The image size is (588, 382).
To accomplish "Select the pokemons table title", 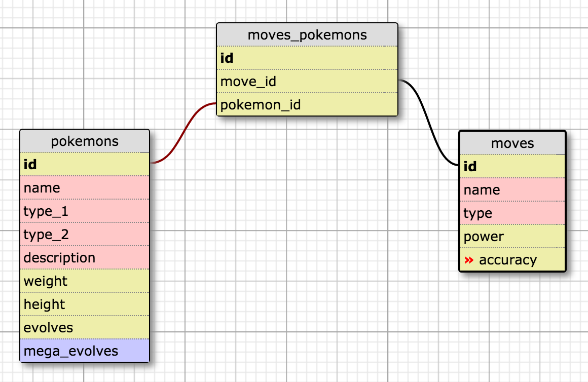I will 85,141.
